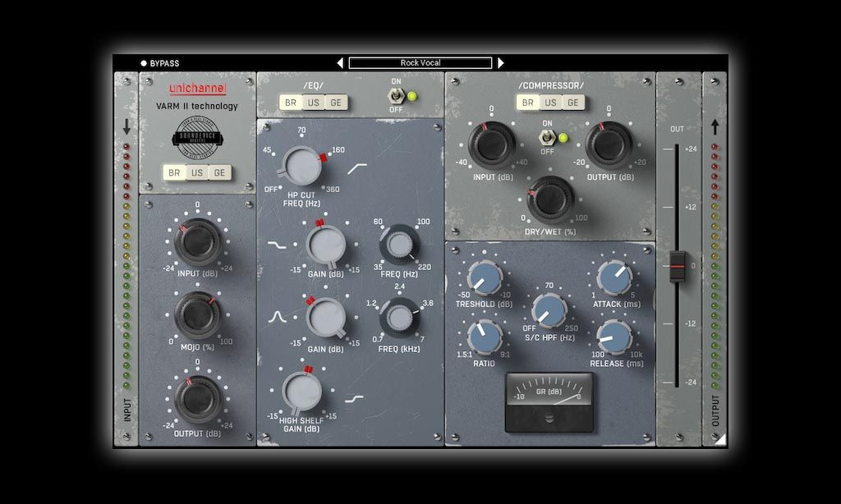Click the OUTPUT level LED meter
841x504 pixels.
pyautogui.click(x=715, y=265)
